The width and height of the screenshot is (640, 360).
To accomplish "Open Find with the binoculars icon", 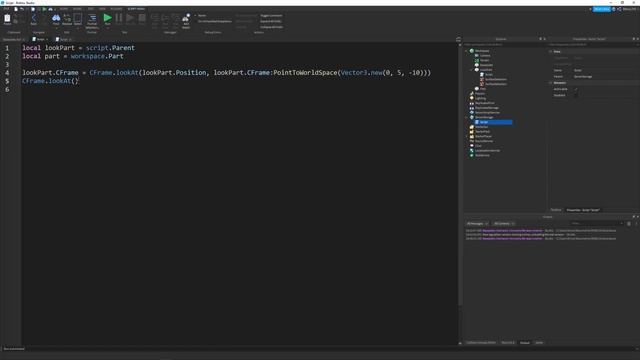I will coord(56,18).
